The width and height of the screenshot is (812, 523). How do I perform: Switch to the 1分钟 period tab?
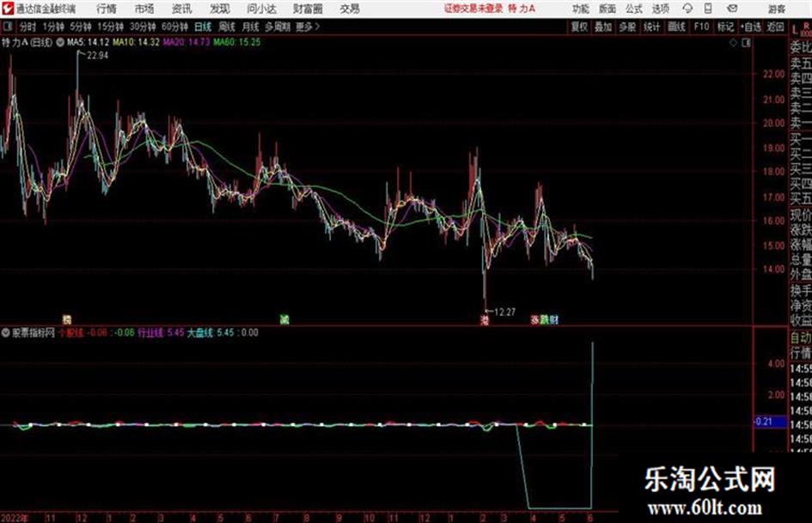[x=53, y=27]
